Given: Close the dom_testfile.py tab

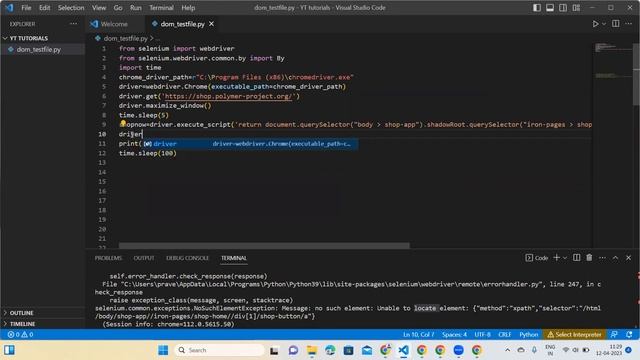Looking at the screenshot, I should click(211, 24).
